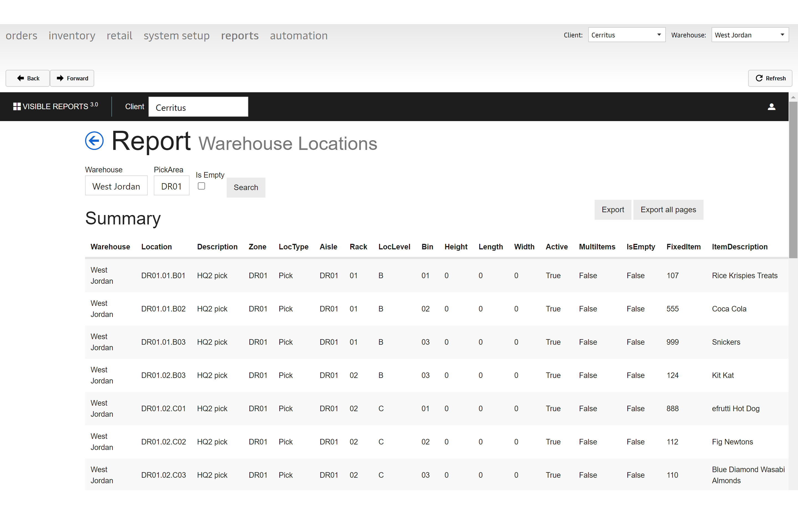Click the MultiItems column header
798x532 pixels.
(597, 247)
